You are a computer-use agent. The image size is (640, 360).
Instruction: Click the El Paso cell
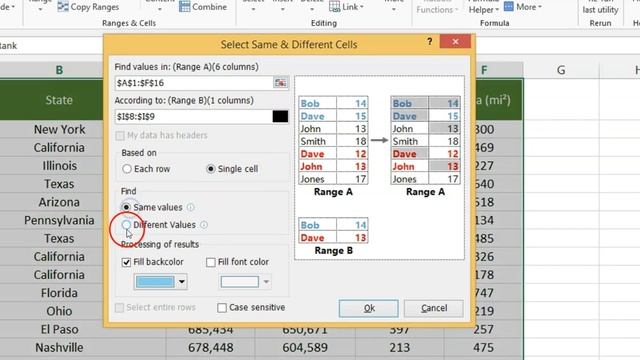pos(59,329)
